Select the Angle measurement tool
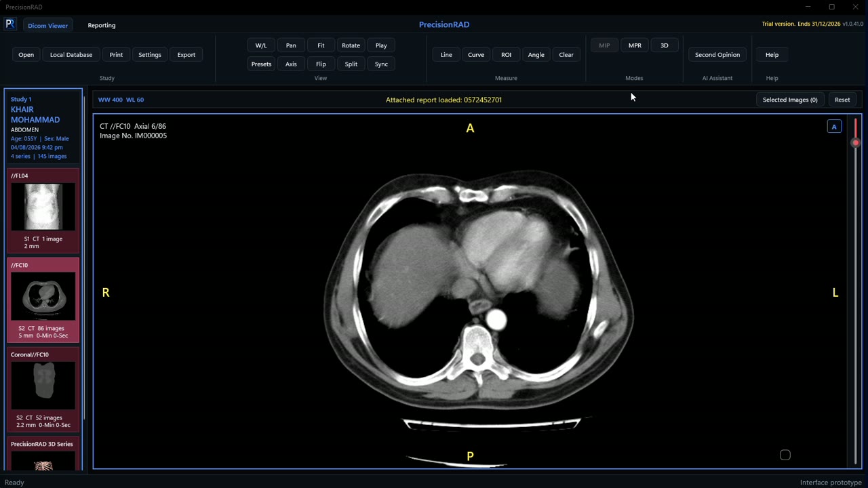 pyautogui.click(x=536, y=55)
